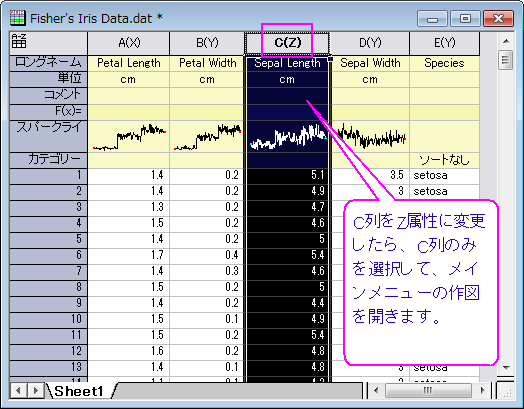Select column header D(Y)
524x409 pixels.
pos(370,43)
